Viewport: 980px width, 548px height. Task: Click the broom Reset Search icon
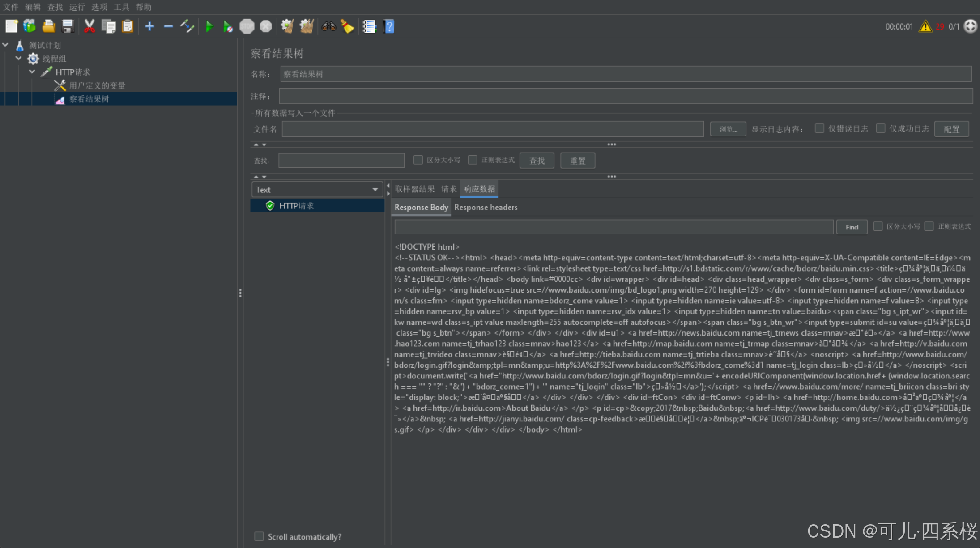[347, 27]
